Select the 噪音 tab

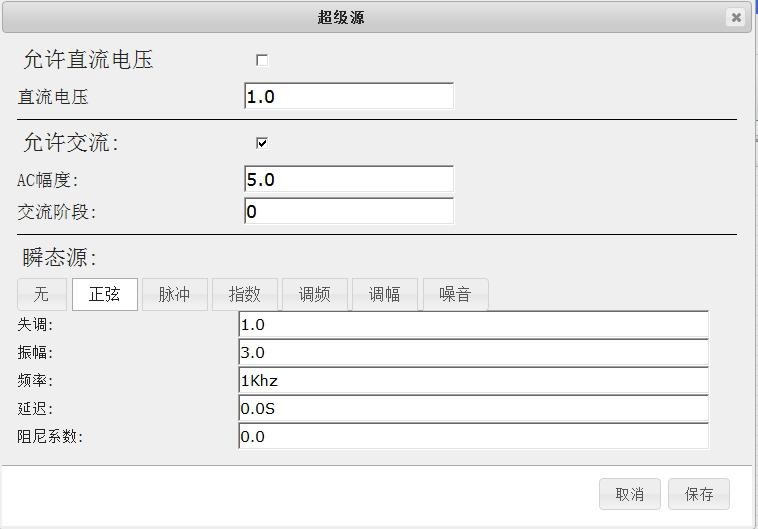(x=455, y=294)
